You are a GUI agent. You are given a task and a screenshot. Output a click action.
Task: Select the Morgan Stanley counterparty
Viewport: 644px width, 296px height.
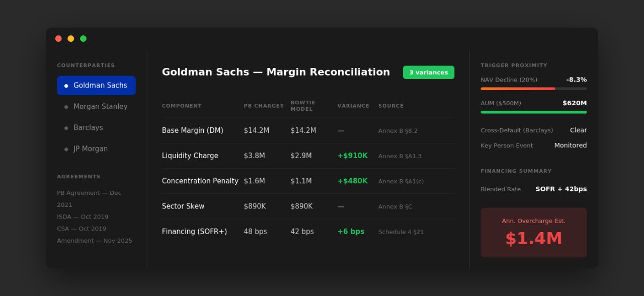(101, 106)
